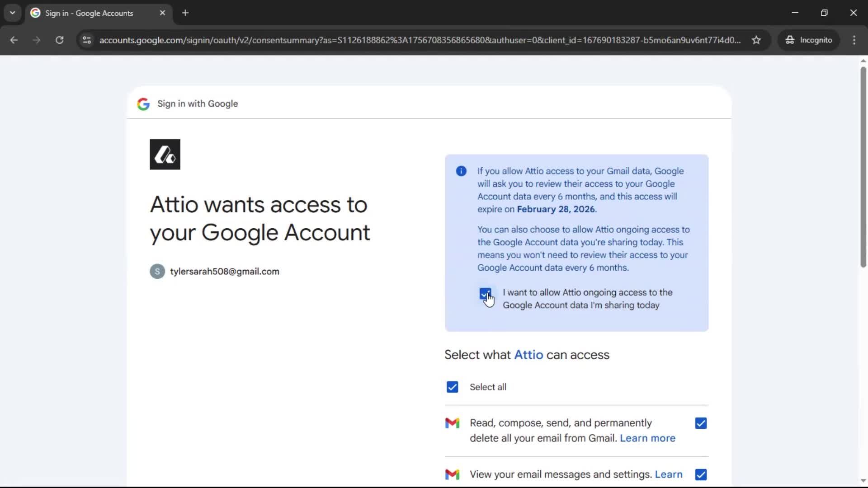Image resolution: width=868 pixels, height=488 pixels.
Task: Click the back navigation arrow
Action: click(x=14, y=40)
